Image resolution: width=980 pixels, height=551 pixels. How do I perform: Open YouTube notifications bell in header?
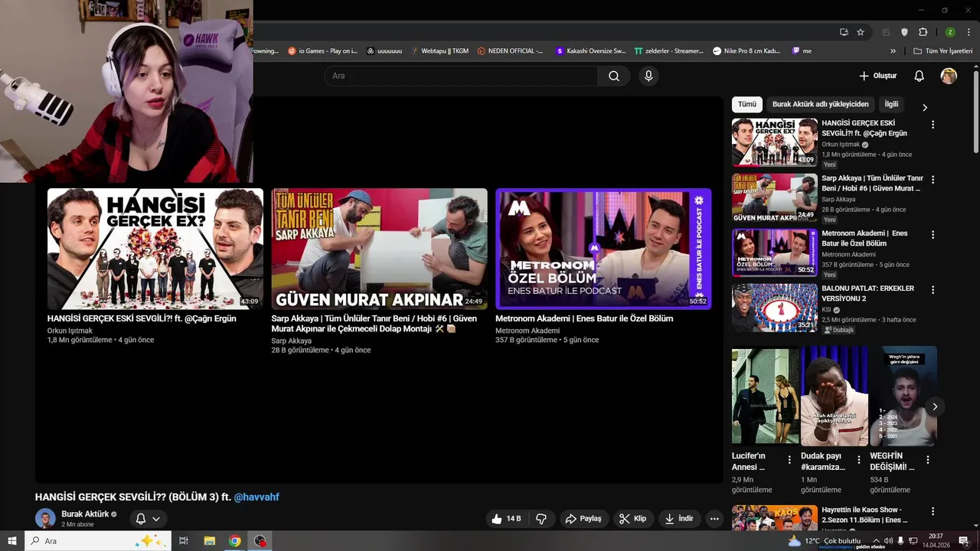tap(919, 76)
